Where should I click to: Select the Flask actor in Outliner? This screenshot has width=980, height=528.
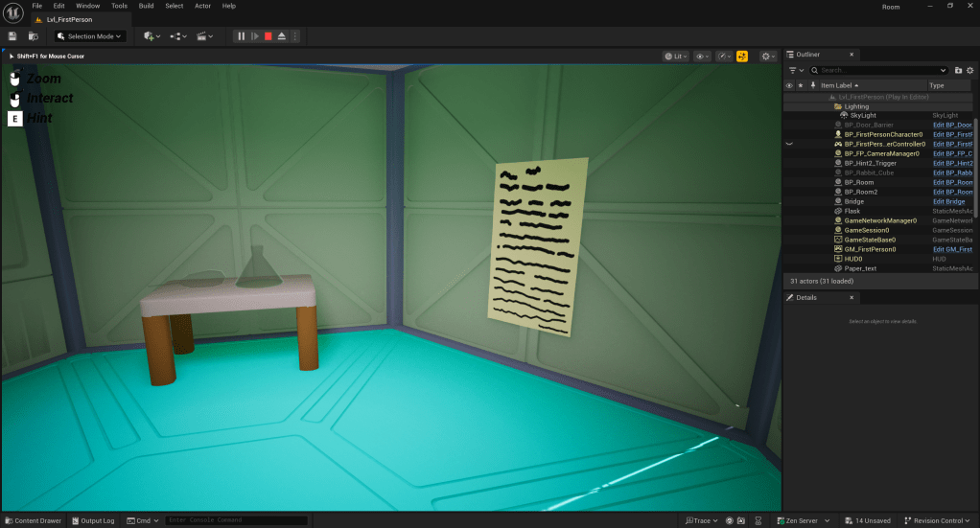click(852, 211)
